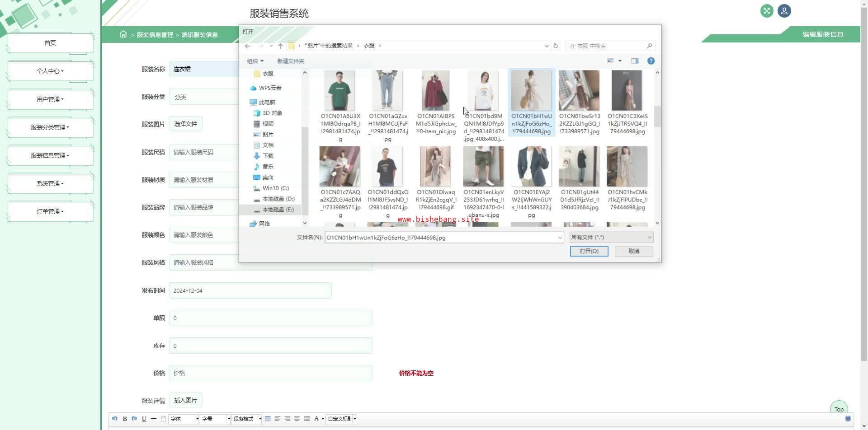Open the 用户管理 sidebar menu
868x430 pixels.
[x=50, y=99]
